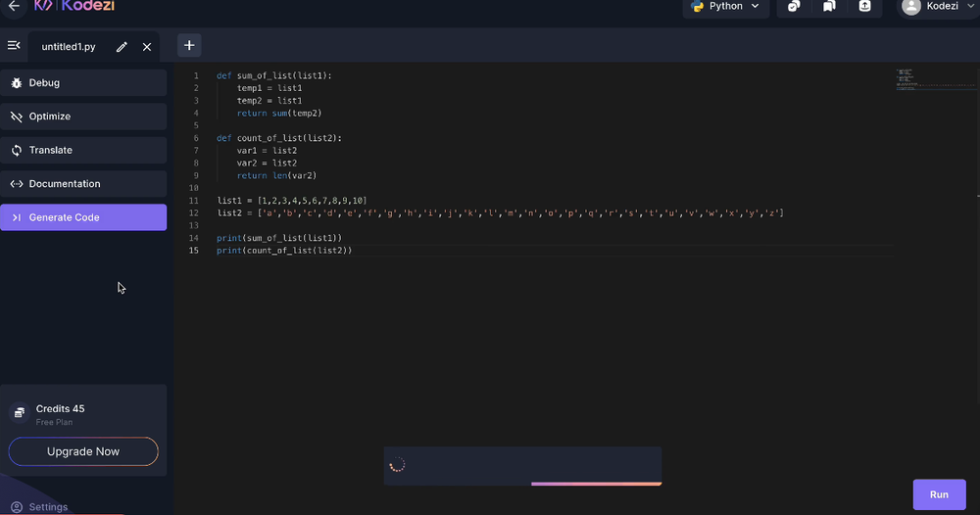980x515 pixels.
Task: Click the loading spinner icon
Action: click(397, 464)
